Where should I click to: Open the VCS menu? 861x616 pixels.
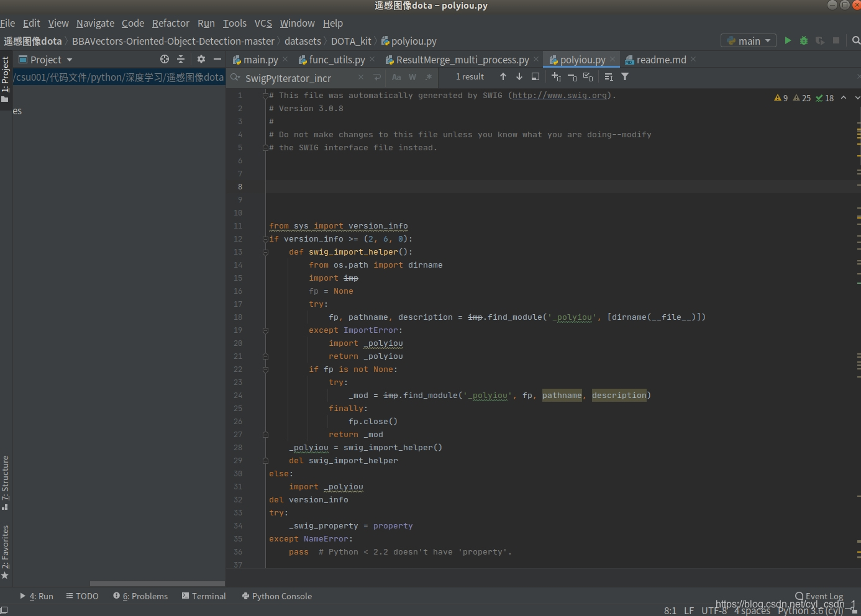(x=263, y=23)
